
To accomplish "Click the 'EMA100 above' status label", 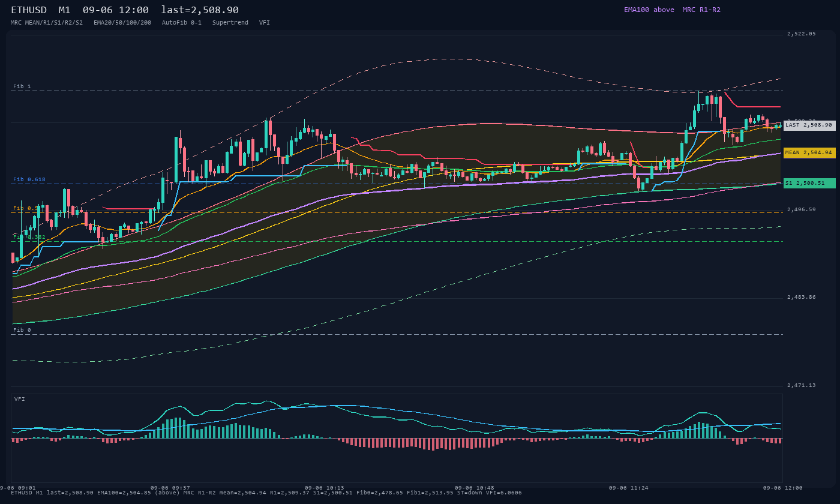I will point(649,10).
